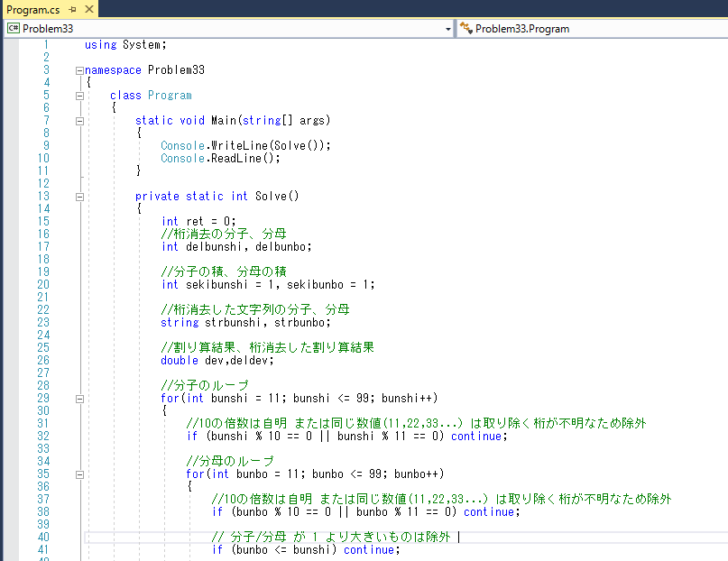Click the class icon beside Problem33.Program

[x=465, y=28]
